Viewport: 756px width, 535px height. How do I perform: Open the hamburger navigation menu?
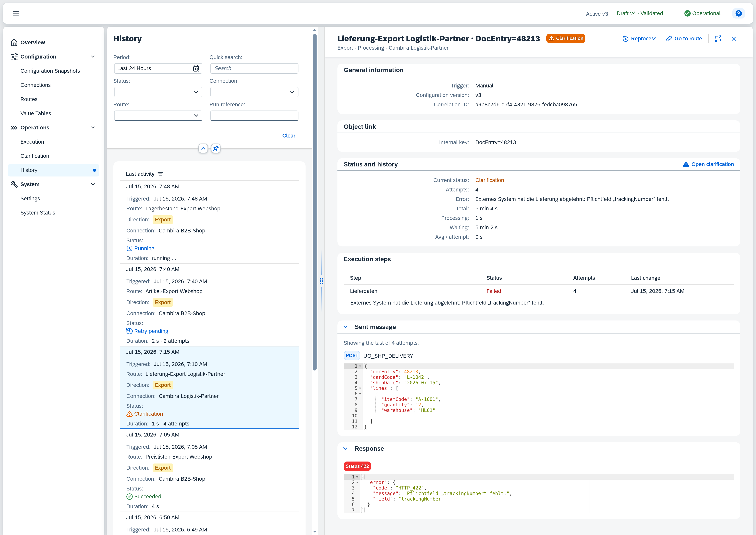pos(16,14)
